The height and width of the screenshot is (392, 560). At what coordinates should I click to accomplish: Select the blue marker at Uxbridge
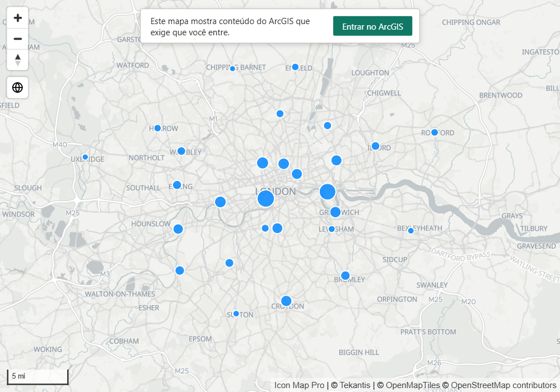coord(85,157)
